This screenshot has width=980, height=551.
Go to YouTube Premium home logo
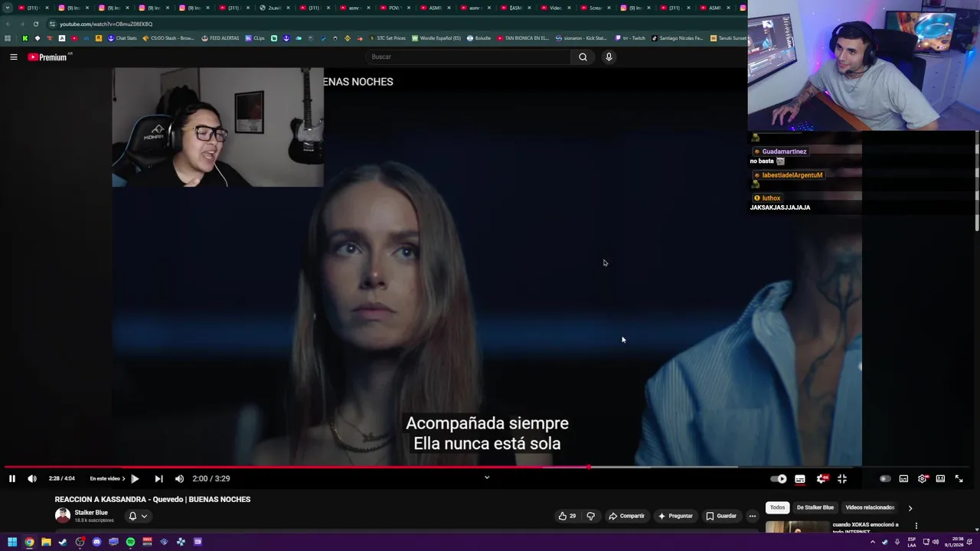point(49,57)
